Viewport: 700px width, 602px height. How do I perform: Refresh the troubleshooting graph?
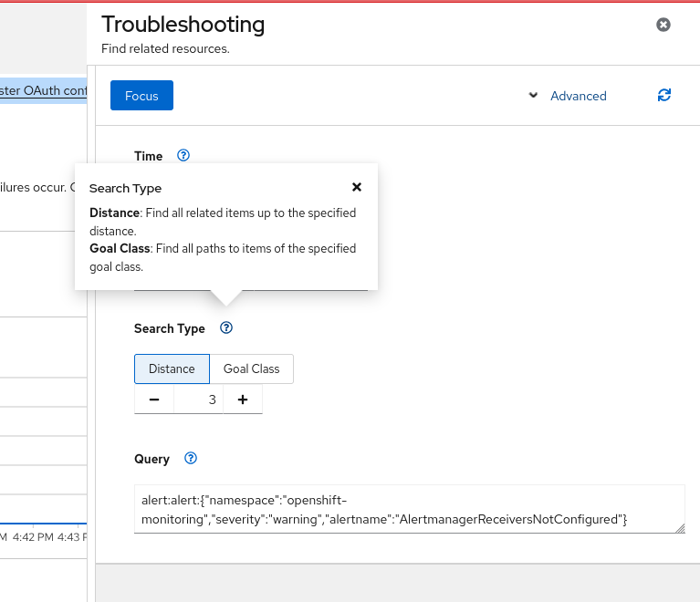(x=663, y=95)
